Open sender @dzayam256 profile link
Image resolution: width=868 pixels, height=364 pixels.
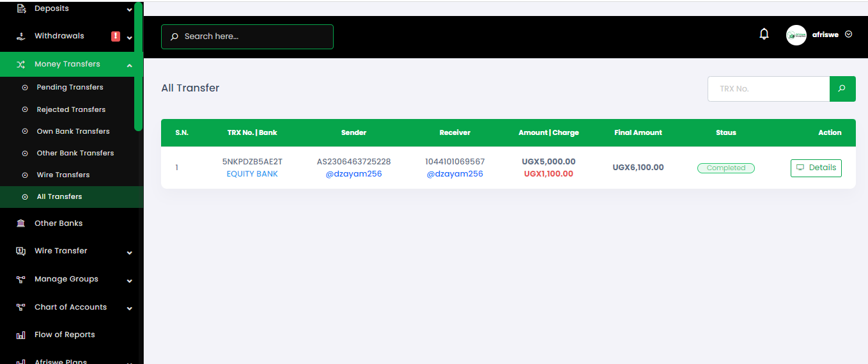pos(353,174)
